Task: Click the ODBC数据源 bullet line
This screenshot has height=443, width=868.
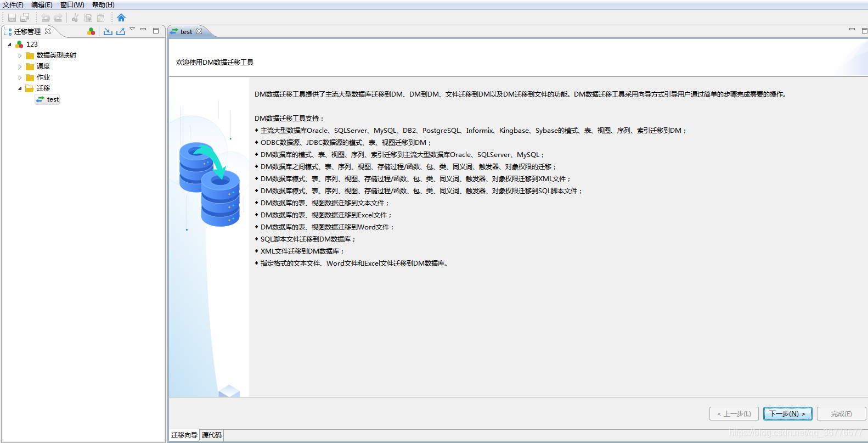Action: pos(343,143)
